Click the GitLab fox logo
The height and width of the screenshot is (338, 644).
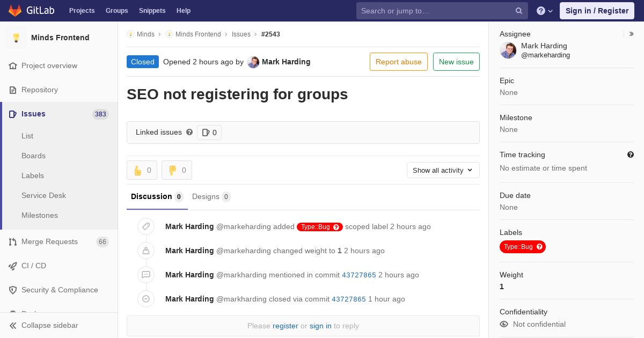(x=15, y=10)
